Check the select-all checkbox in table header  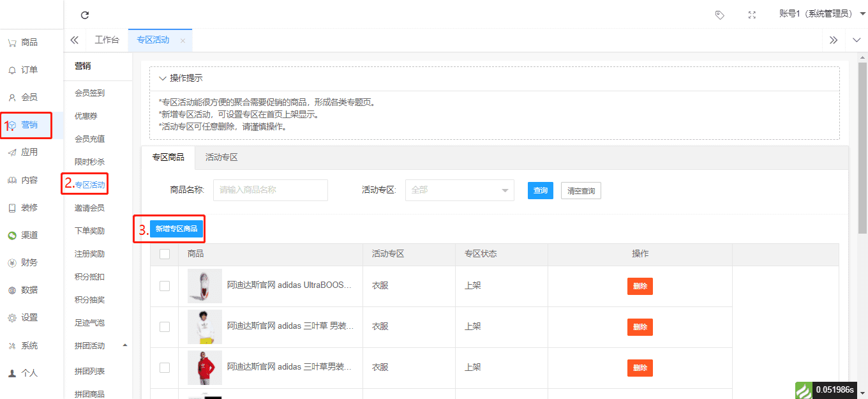click(165, 254)
